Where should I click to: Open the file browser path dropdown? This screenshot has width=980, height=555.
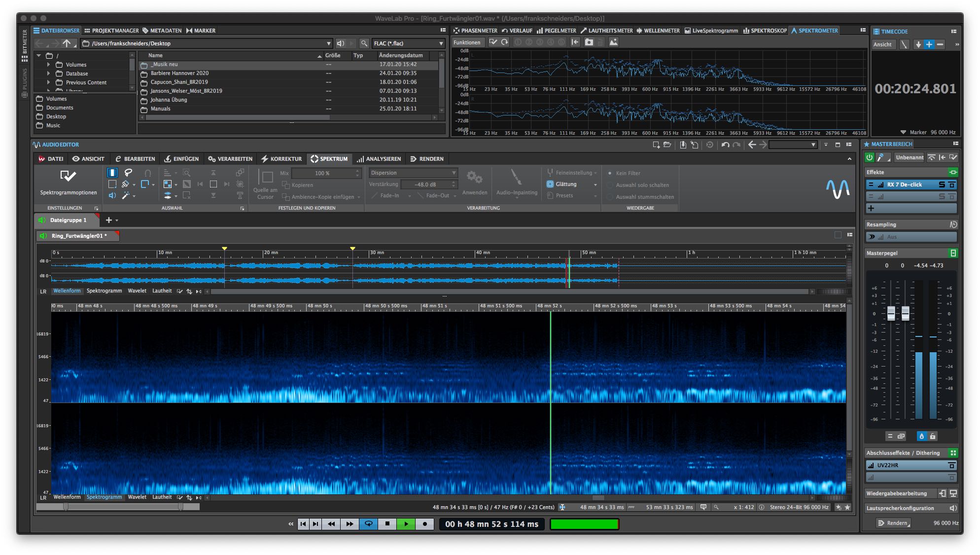coord(329,43)
